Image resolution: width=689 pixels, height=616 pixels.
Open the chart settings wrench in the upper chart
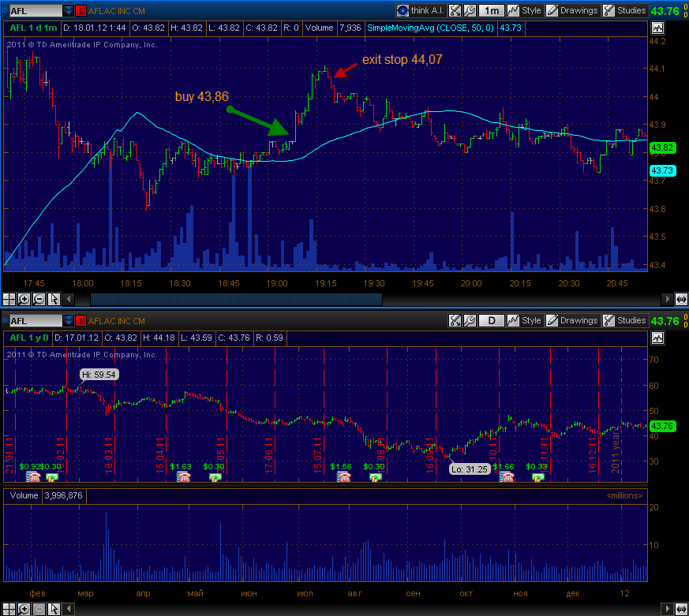click(470, 10)
